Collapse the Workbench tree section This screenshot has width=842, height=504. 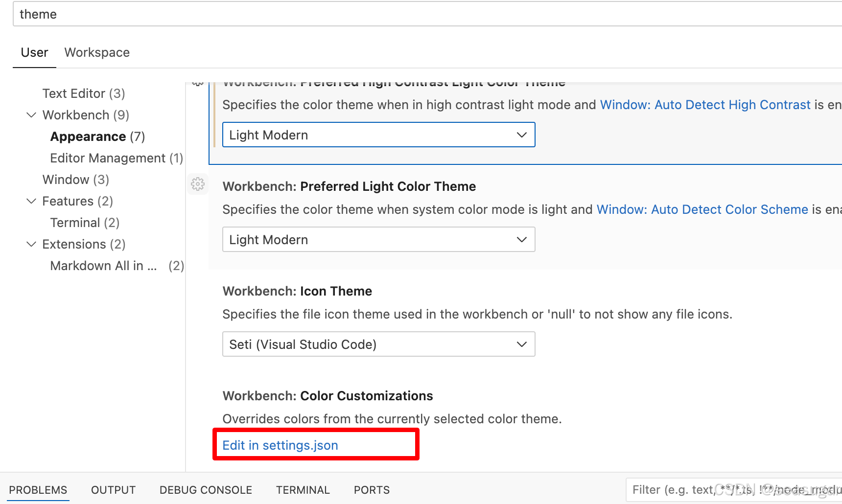(x=31, y=115)
